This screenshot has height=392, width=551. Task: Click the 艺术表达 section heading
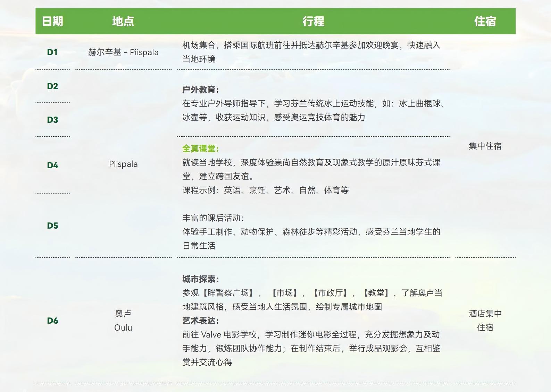click(x=200, y=321)
